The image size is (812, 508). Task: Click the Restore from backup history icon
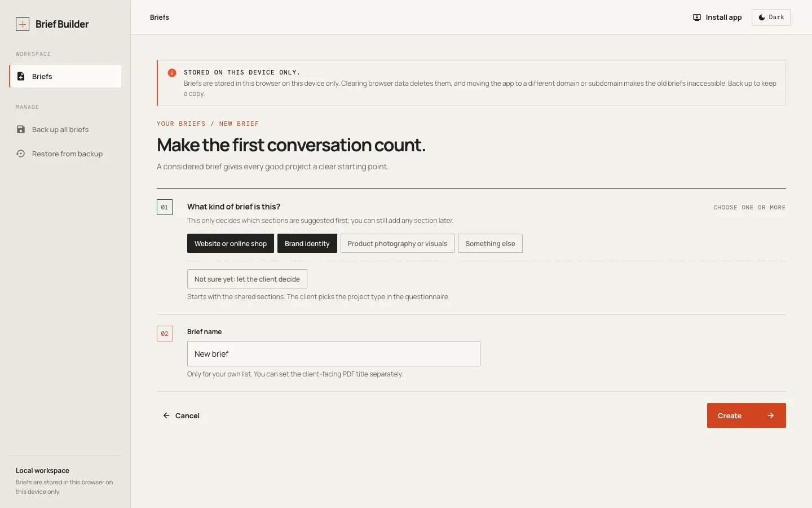(21, 154)
